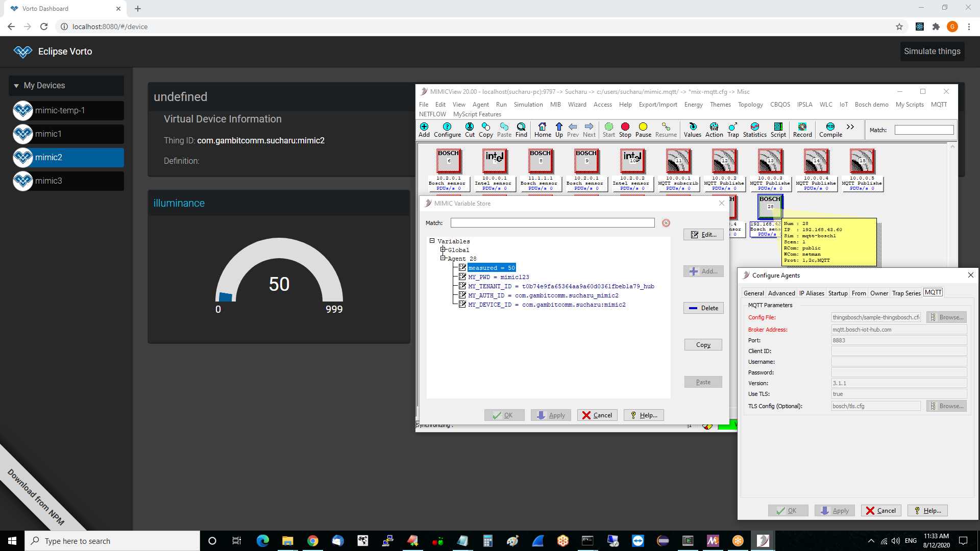Click the Compile MIB toolbar icon
980x551 pixels.
click(x=830, y=130)
